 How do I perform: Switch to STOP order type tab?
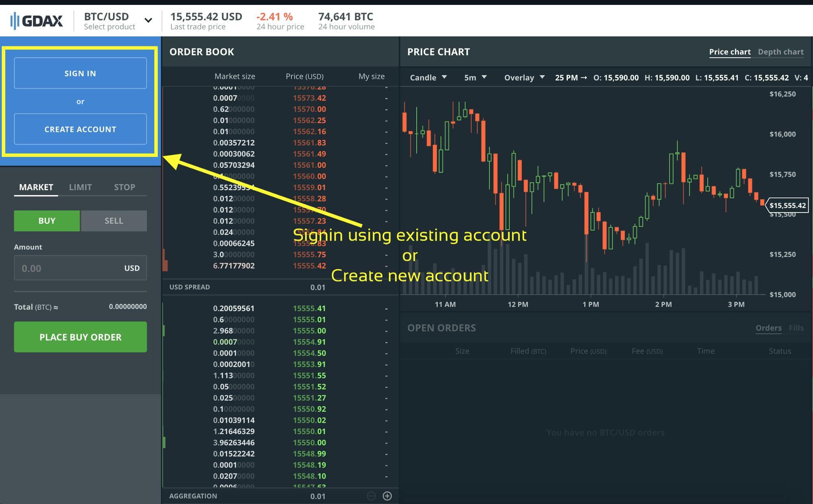124,187
